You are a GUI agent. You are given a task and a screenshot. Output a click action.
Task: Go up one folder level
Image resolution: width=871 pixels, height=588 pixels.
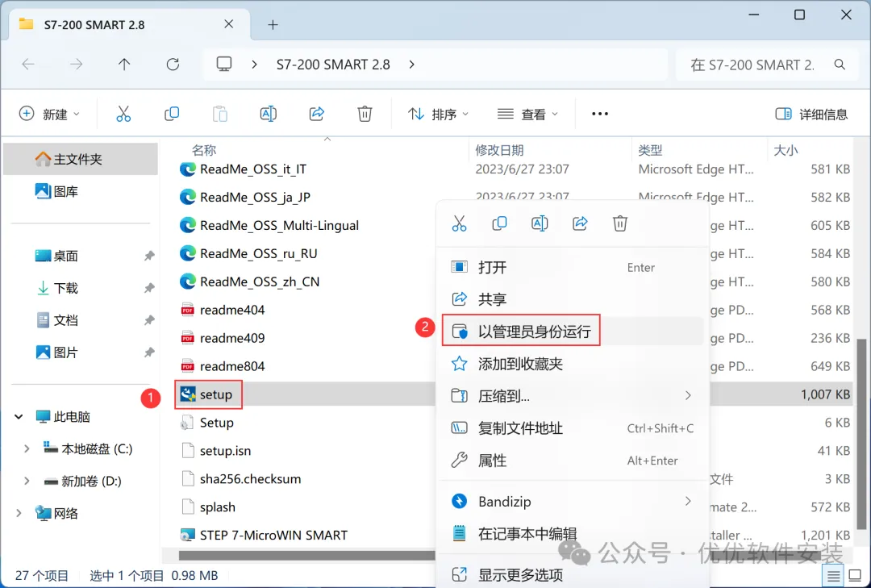pos(124,65)
